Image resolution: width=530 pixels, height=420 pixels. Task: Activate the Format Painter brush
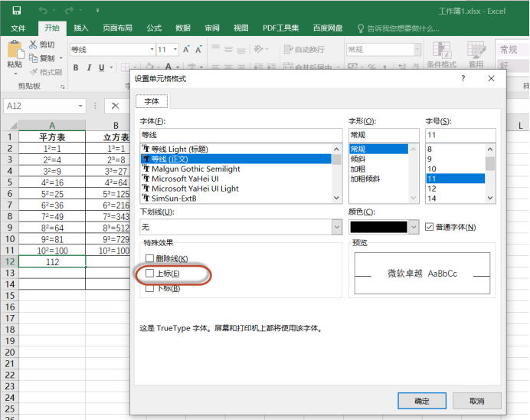[34, 72]
